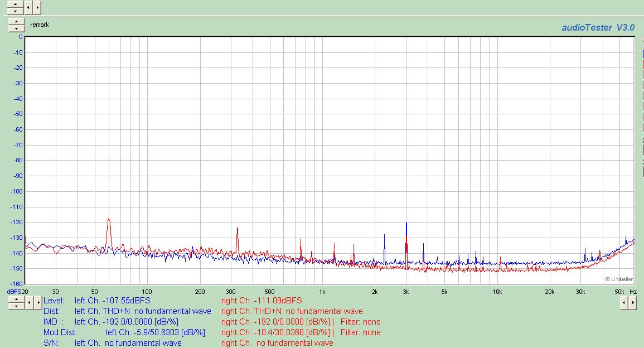Click the Level: row label

pos(54,301)
